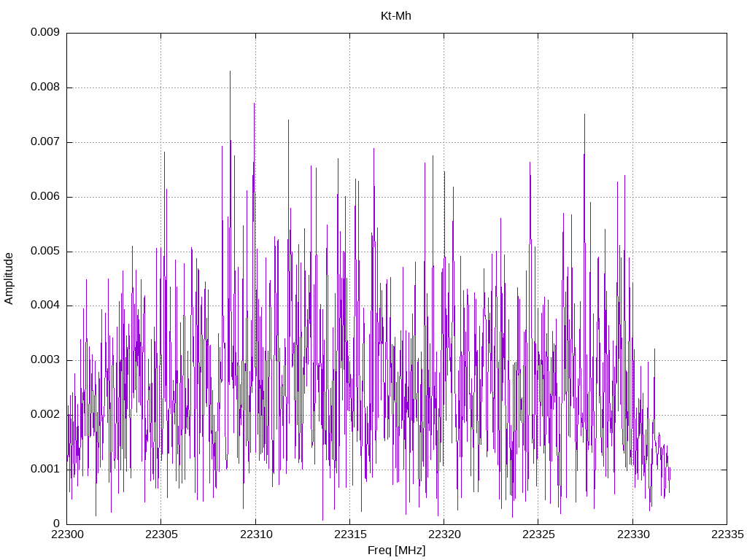Click y-axis tick label 0.006
747x560 pixels.
(45, 197)
